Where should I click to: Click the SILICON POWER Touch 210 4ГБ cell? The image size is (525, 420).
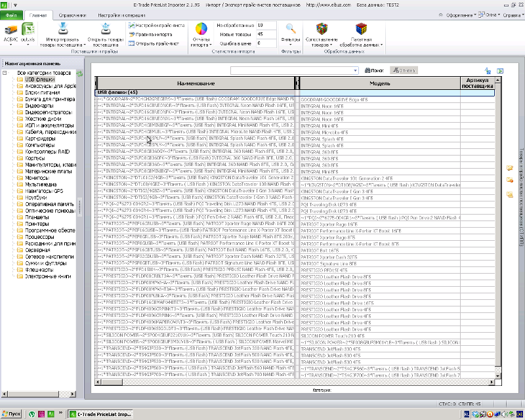[x=380, y=335]
